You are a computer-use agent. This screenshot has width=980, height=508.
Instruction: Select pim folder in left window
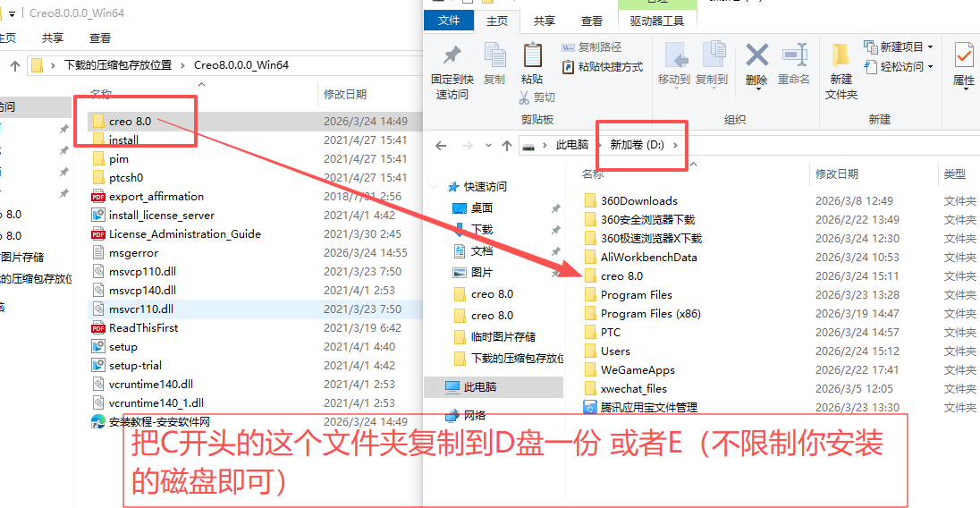tap(119, 158)
